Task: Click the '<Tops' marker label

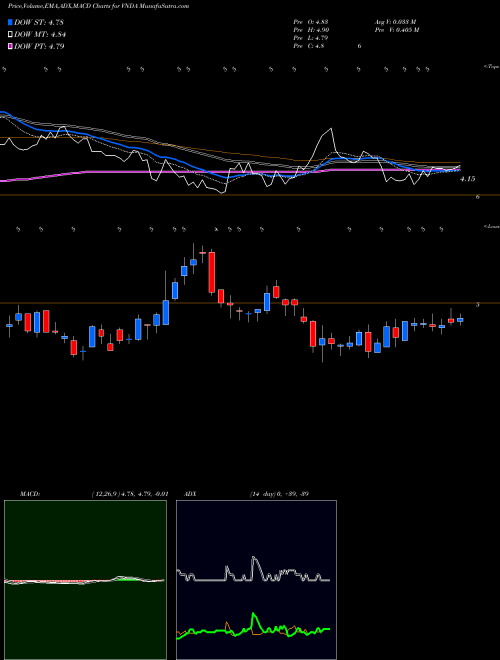Action: coord(492,67)
